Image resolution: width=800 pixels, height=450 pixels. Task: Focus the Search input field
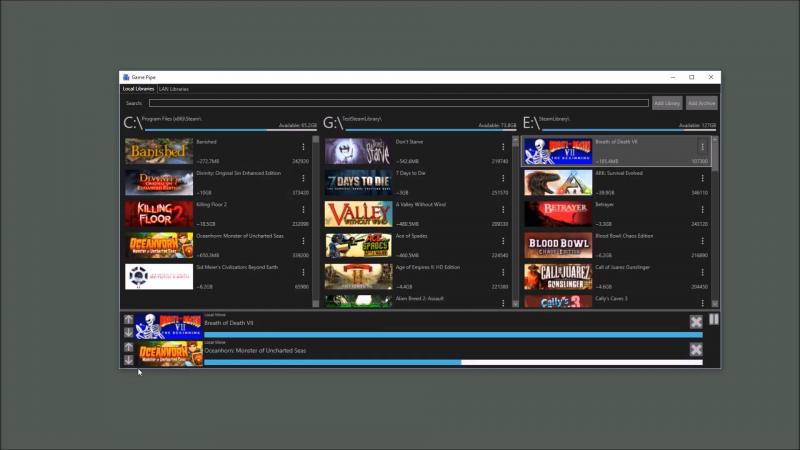click(398, 103)
